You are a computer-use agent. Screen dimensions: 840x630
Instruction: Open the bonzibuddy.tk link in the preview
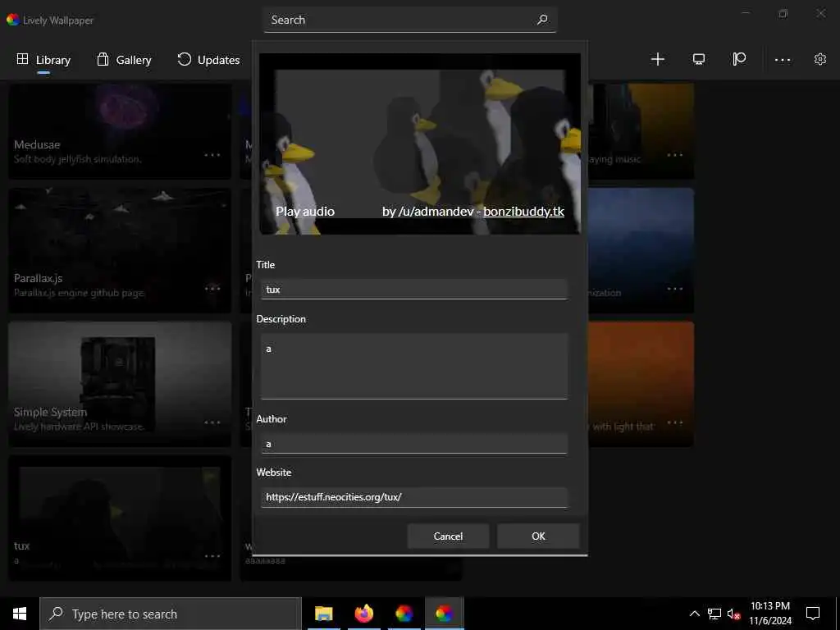point(523,212)
